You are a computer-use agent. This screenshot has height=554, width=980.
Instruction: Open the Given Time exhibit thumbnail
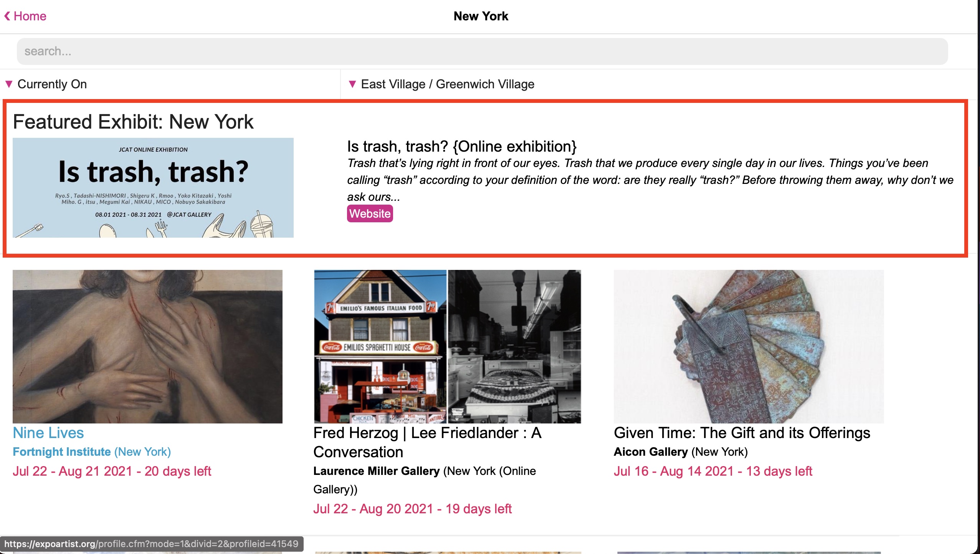[x=749, y=346]
